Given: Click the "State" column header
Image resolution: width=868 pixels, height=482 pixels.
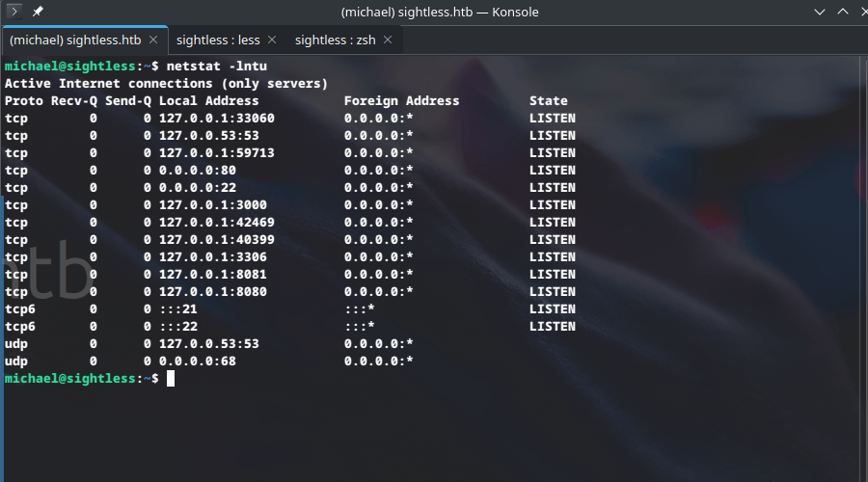Looking at the screenshot, I should 548,100.
